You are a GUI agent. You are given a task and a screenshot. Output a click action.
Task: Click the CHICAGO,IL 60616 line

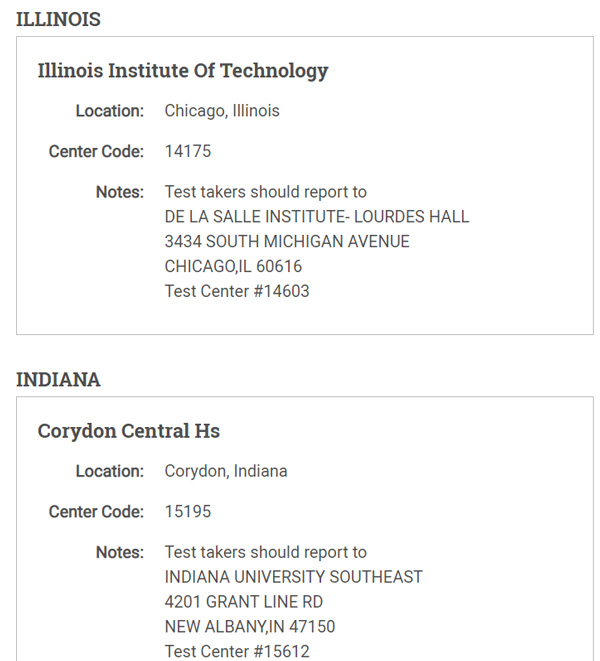[233, 266]
